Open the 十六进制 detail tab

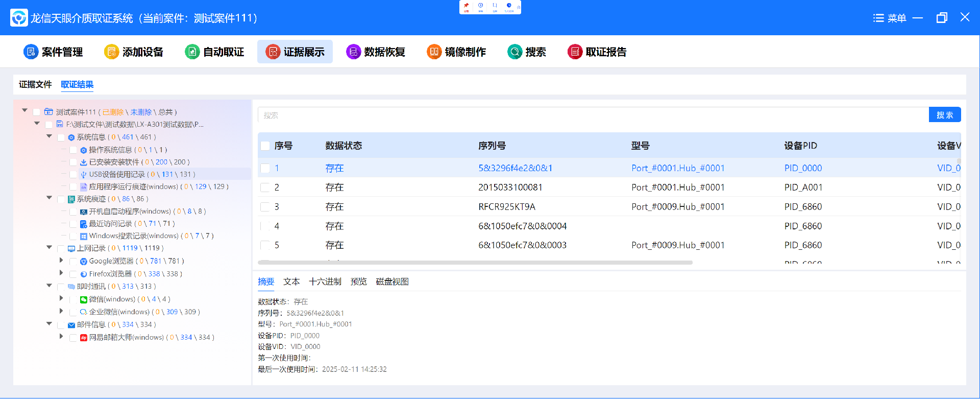point(325,281)
